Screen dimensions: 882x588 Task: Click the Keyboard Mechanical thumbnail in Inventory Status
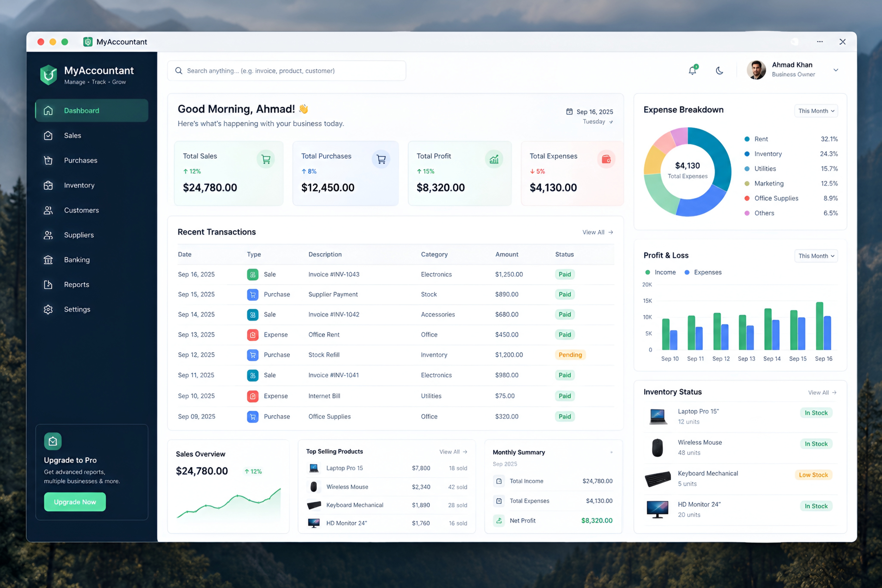(657, 479)
